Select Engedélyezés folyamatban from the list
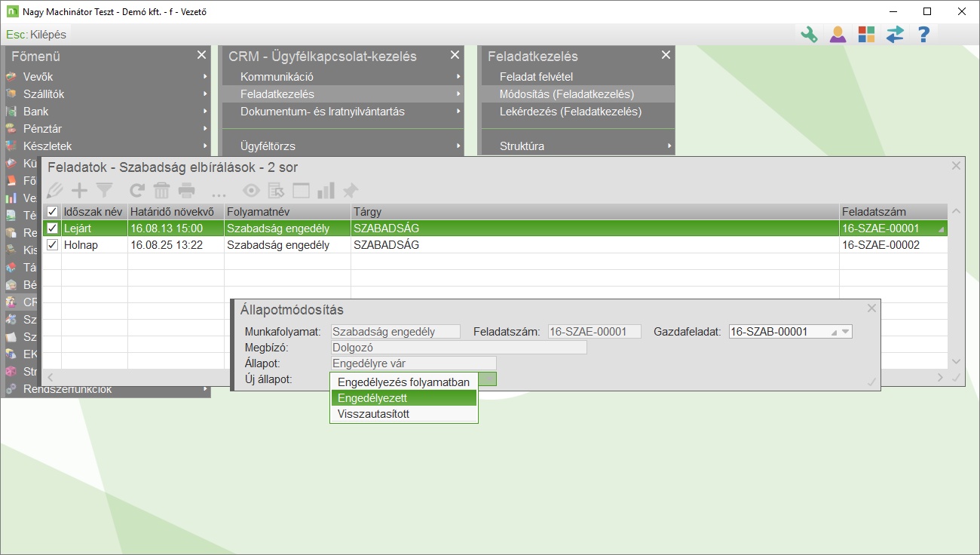 (x=404, y=382)
